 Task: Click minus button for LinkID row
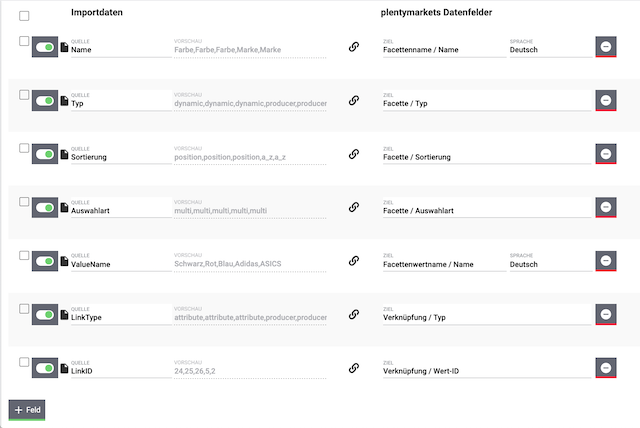[x=605, y=368]
